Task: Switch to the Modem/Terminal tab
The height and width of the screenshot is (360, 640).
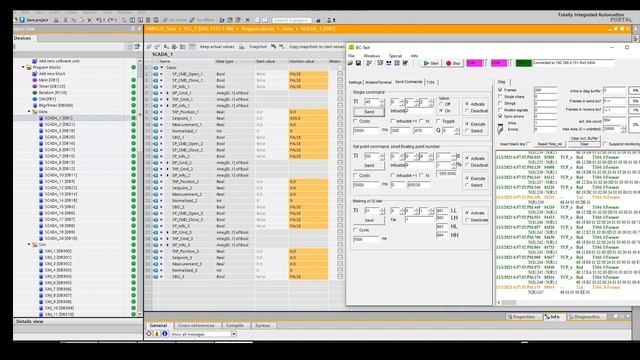Action: (378, 82)
